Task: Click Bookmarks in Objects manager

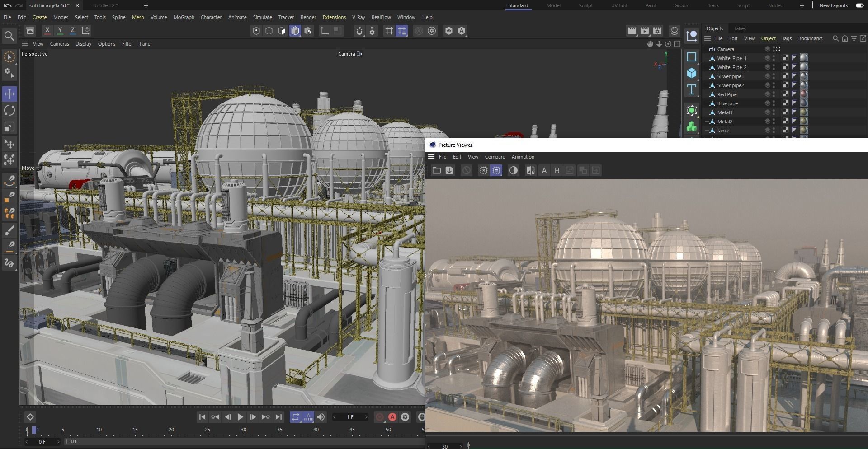Action: [810, 38]
